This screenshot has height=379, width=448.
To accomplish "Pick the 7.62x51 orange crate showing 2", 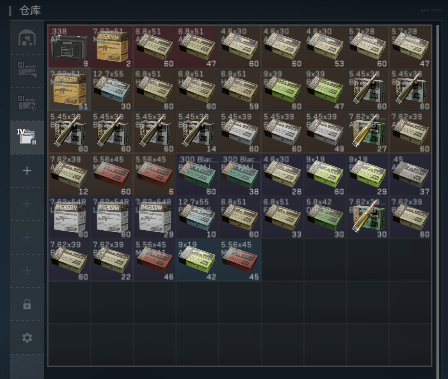I will click(112, 46).
